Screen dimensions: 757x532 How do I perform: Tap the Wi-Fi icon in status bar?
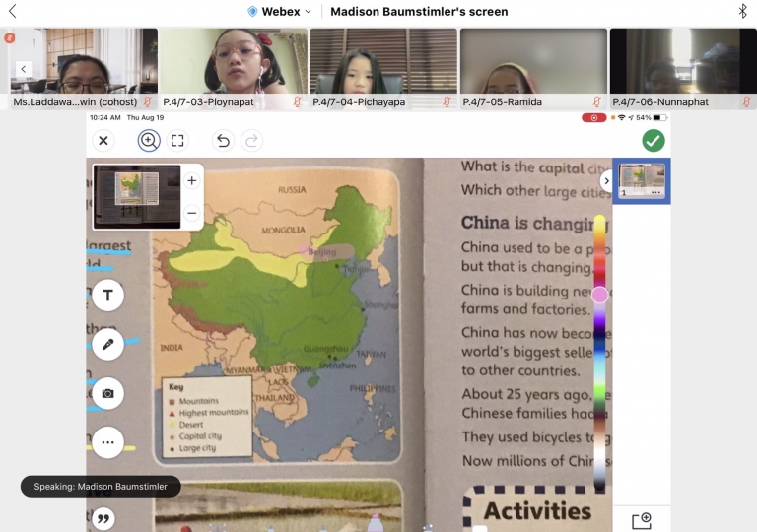621,118
